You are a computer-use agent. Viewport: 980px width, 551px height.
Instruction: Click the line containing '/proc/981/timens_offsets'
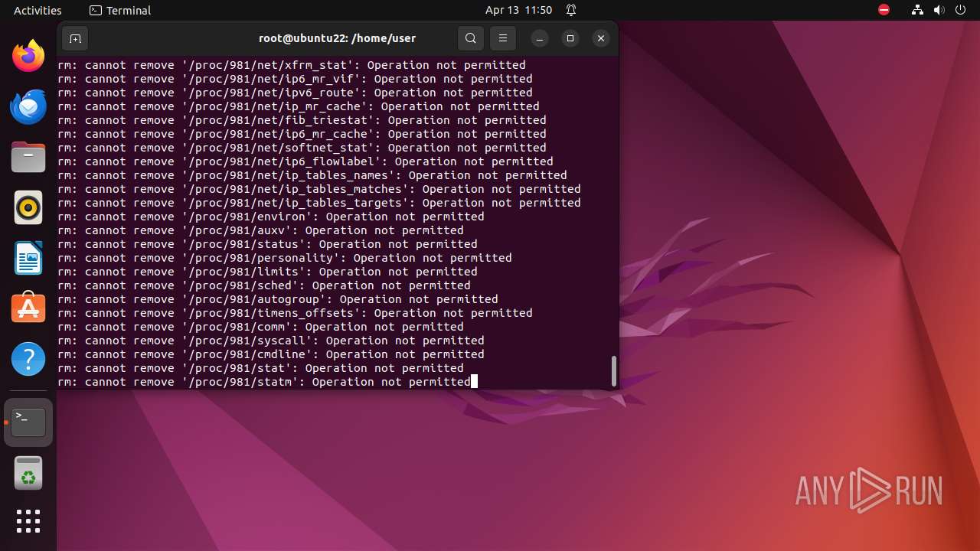pos(295,313)
